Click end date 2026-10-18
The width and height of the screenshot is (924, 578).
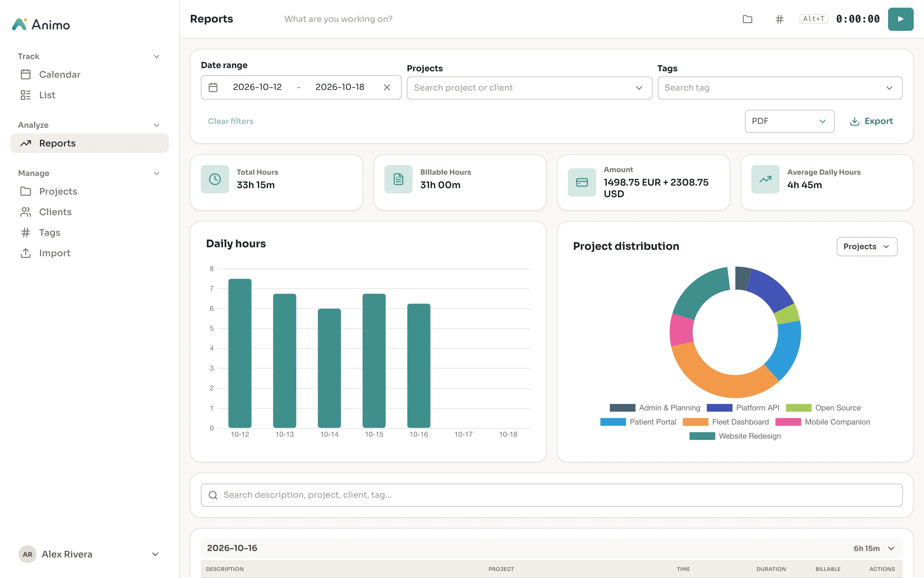click(340, 87)
